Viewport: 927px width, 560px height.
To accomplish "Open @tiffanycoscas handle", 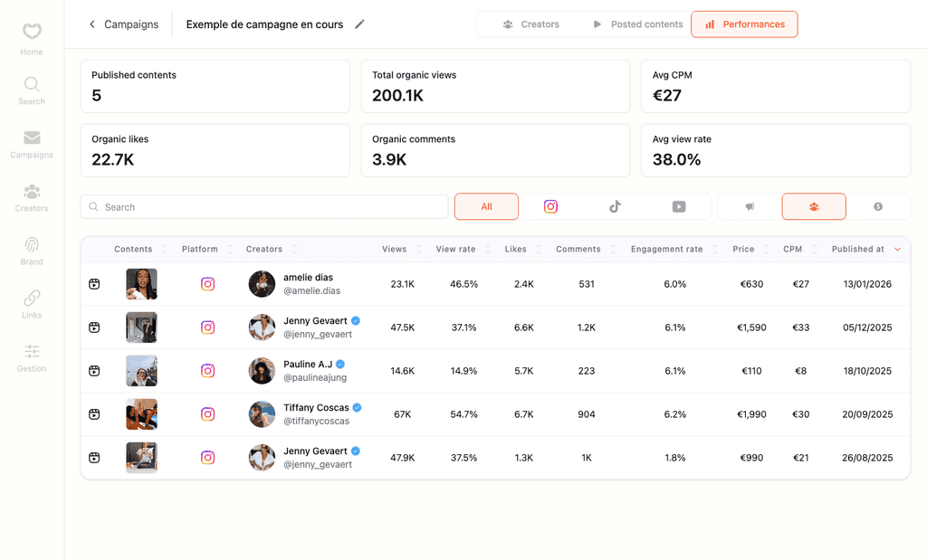I will [316, 422].
